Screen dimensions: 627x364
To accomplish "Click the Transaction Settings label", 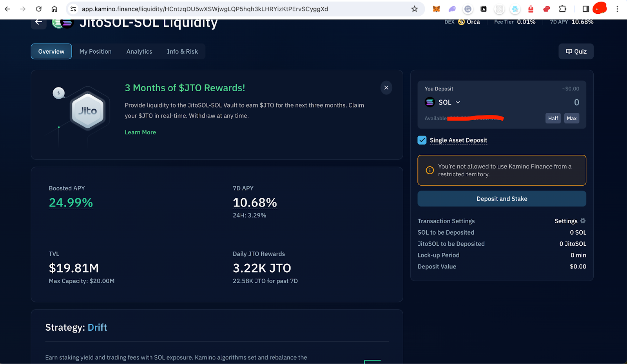I will click(x=446, y=221).
